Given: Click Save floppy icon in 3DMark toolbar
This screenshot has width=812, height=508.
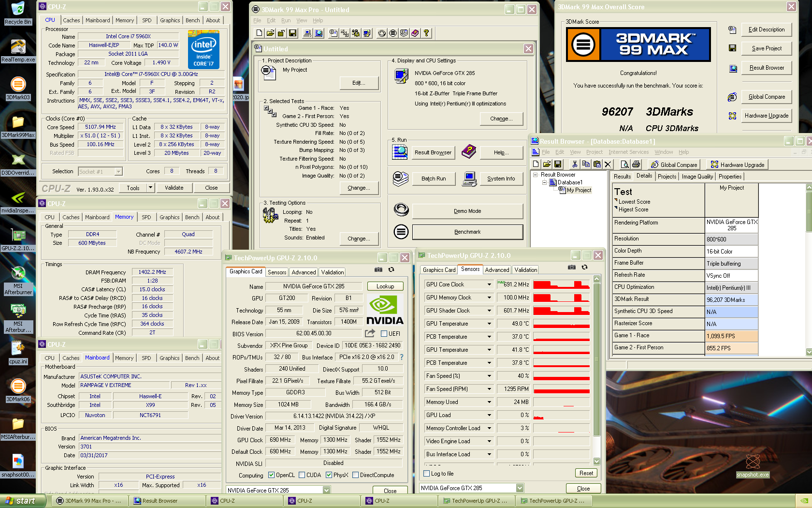Looking at the screenshot, I should 292,33.
